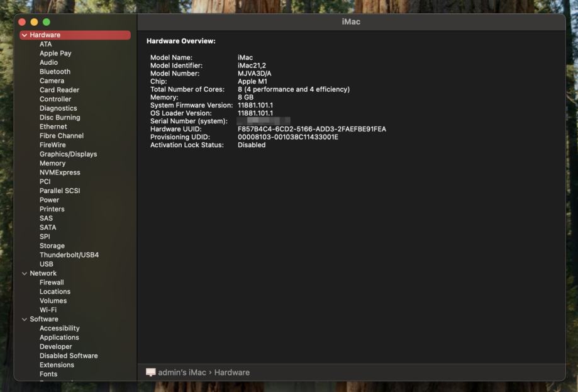This screenshot has height=392, width=578.
Task: Show the Applications list
Action: coord(59,338)
